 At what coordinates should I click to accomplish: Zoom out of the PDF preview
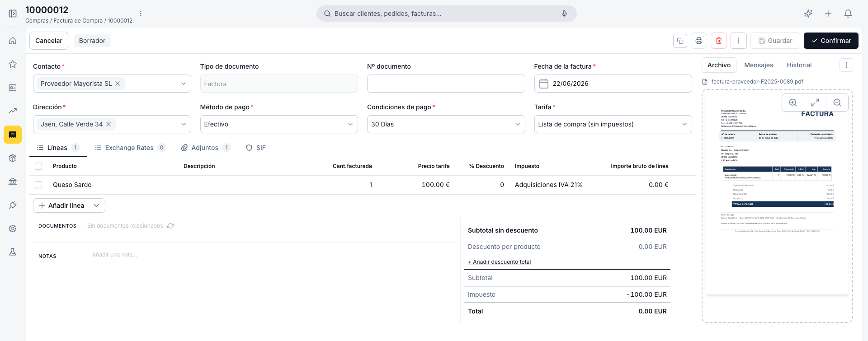(837, 103)
